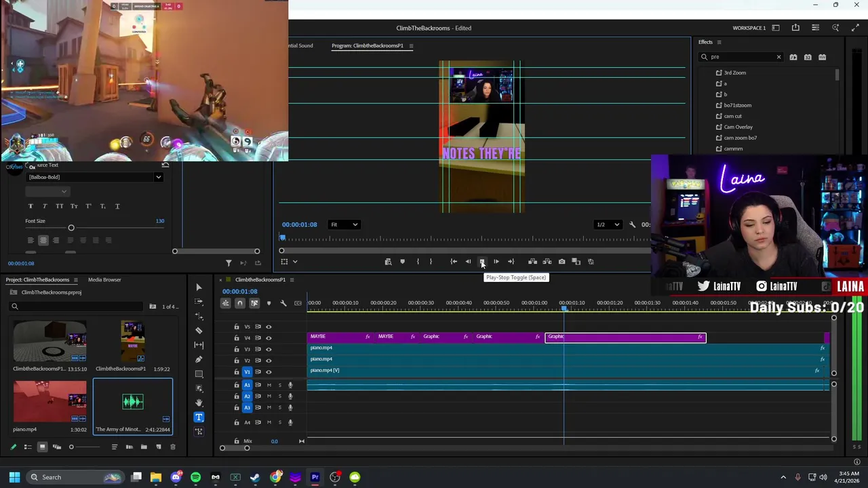Image resolution: width=868 pixels, height=488 pixels.
Task: Step forward one frame
Action: [x=496, y=262]
